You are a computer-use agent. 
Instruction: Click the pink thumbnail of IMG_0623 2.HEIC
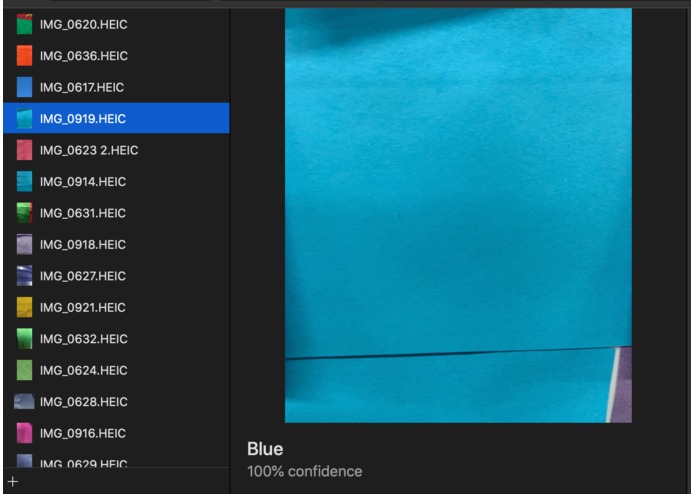coord(24,150)
